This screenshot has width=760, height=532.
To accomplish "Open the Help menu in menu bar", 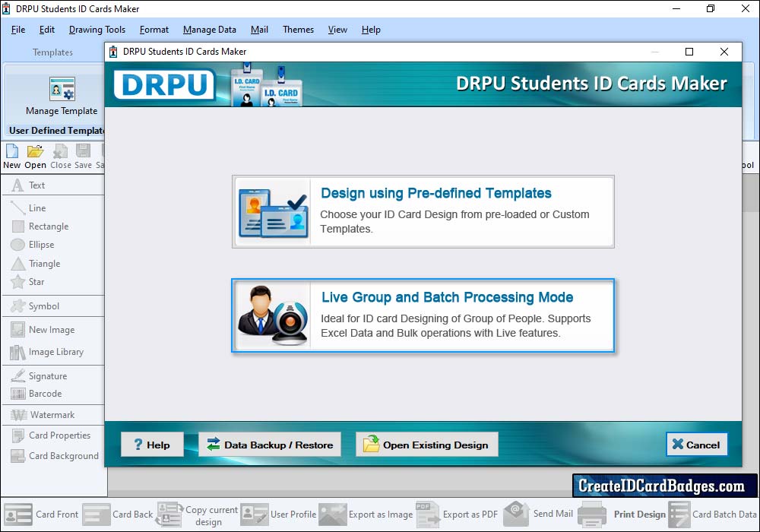I will [371, 30].
